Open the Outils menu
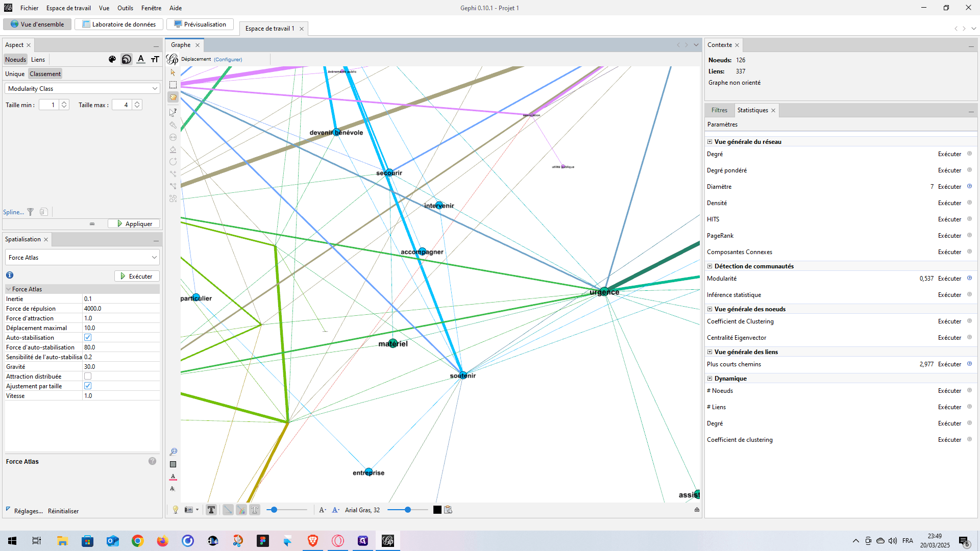Viewport: 980px width, 551px height. tap(125, 8)
